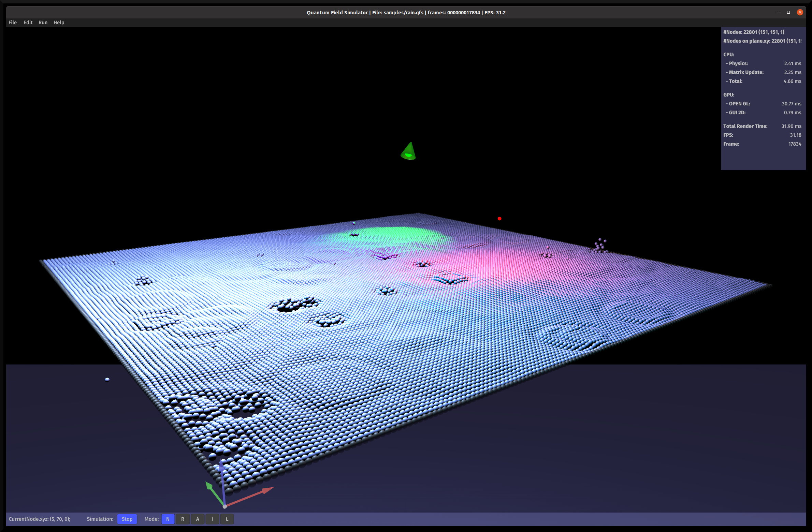Maximize the Quantum Field Simulator window
This screenshot has width=812, height=532.
(x=788, y=12)
